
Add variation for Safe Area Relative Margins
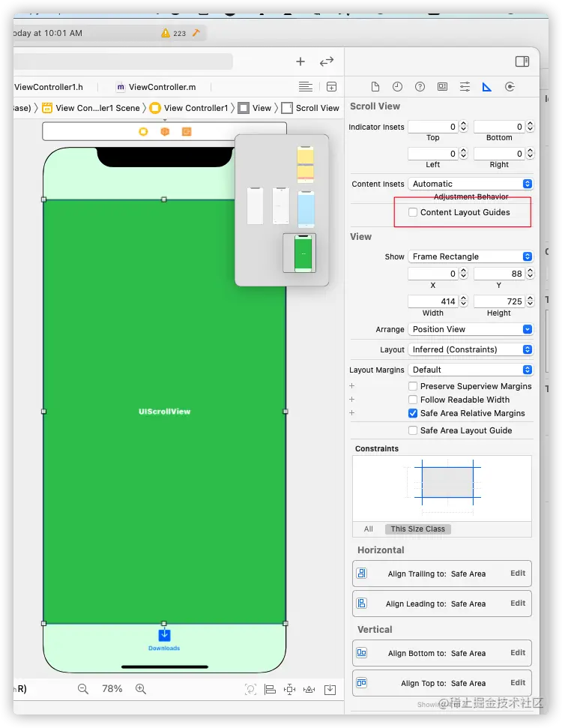point(351,413)
